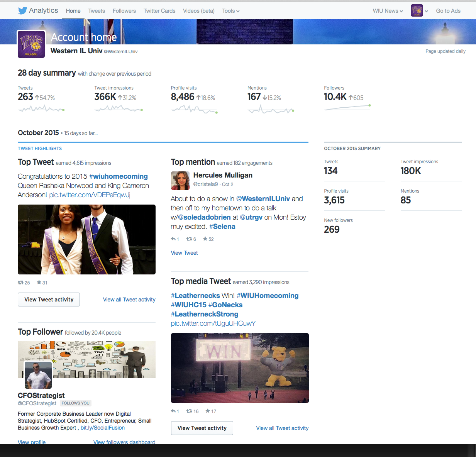This screenshot has height=457, width=476.
Task: Expand the profile menu chevron beside avatar
Action: click(427, 11)
